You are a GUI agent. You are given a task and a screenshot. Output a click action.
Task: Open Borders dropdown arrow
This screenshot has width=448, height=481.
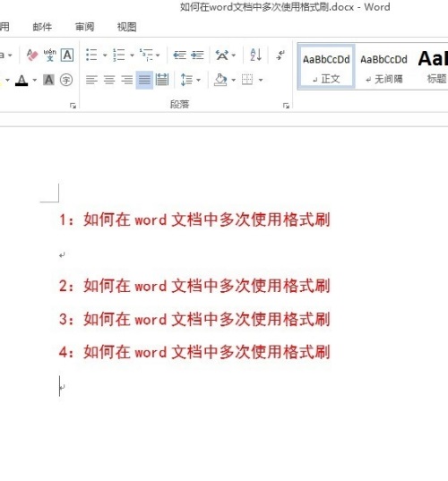[261, 81]
